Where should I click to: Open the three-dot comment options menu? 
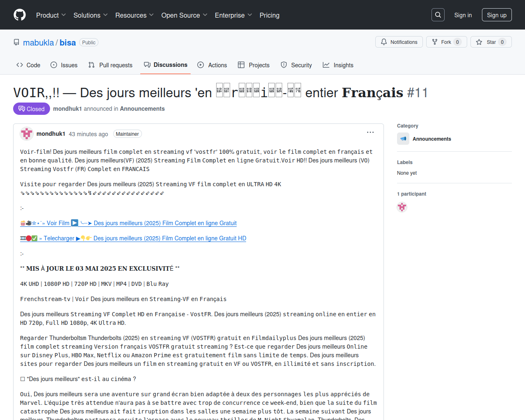[370, 132]
